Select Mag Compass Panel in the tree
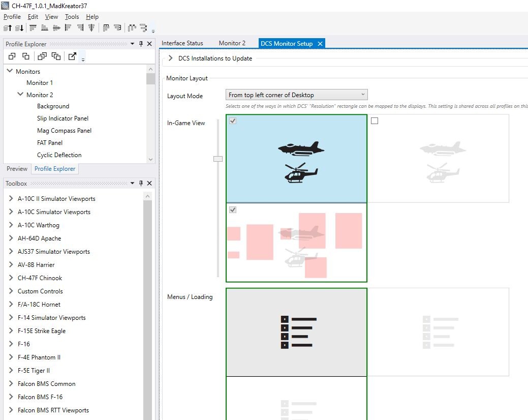 pos(64,130)
